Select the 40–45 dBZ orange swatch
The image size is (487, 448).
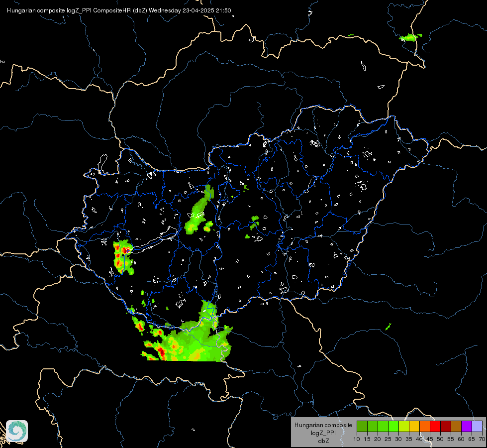425,426
